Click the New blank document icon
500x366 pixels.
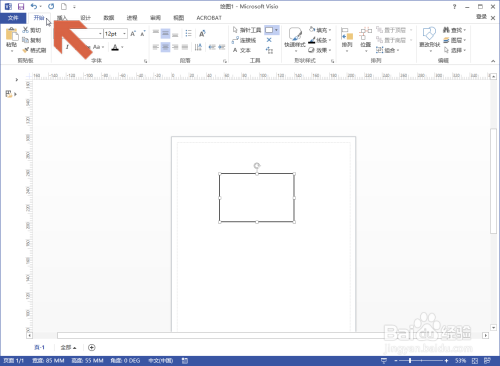(x=64, y=6)
